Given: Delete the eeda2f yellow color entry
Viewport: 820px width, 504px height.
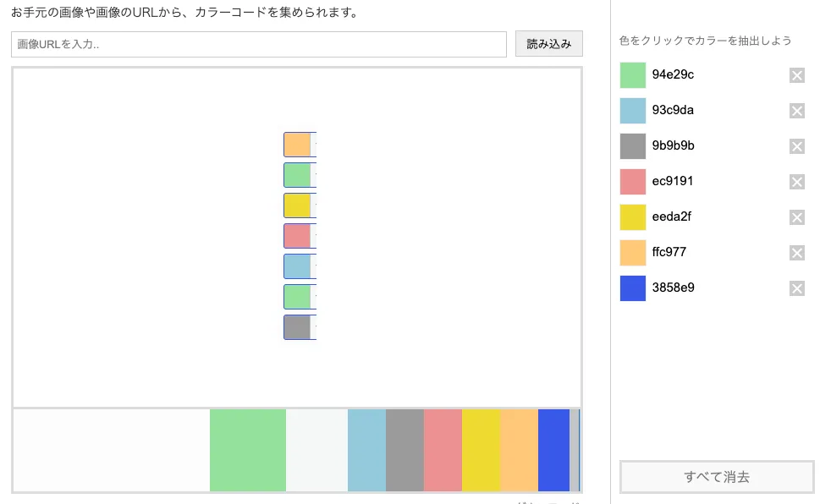Looking at the screenshot, I should [796, 217].
